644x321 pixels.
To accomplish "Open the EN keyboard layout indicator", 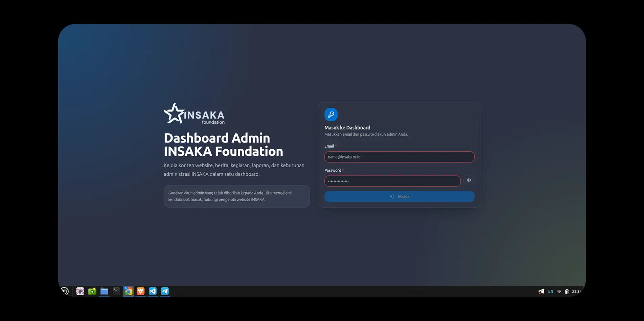I will point(551,292).
